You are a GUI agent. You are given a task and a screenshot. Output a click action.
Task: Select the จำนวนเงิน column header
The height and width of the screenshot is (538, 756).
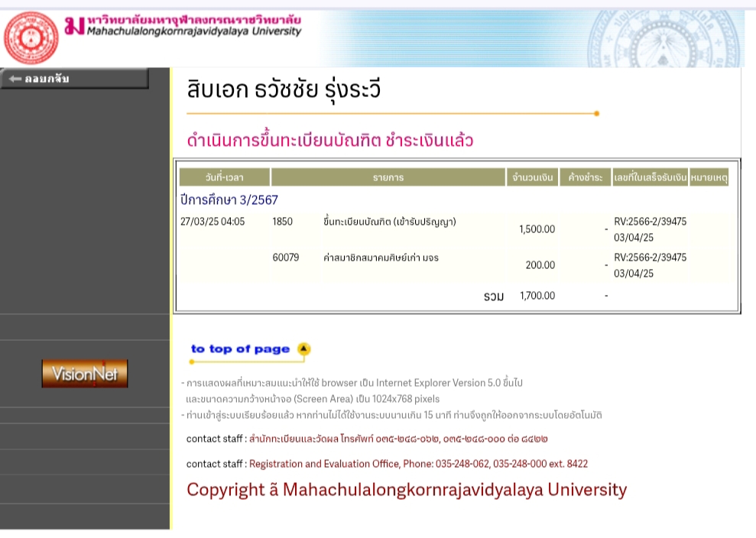coord(531,177)
